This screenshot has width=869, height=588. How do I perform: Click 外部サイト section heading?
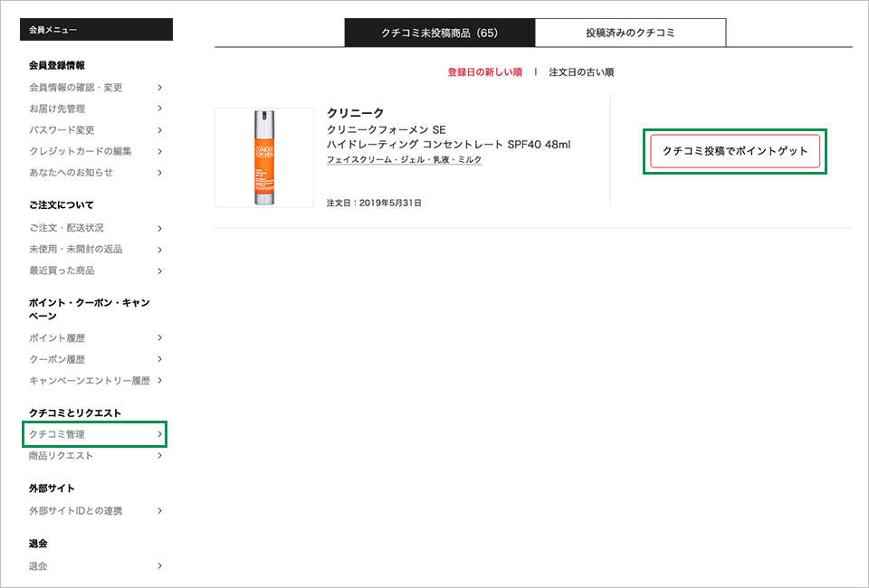click(52, 488)
